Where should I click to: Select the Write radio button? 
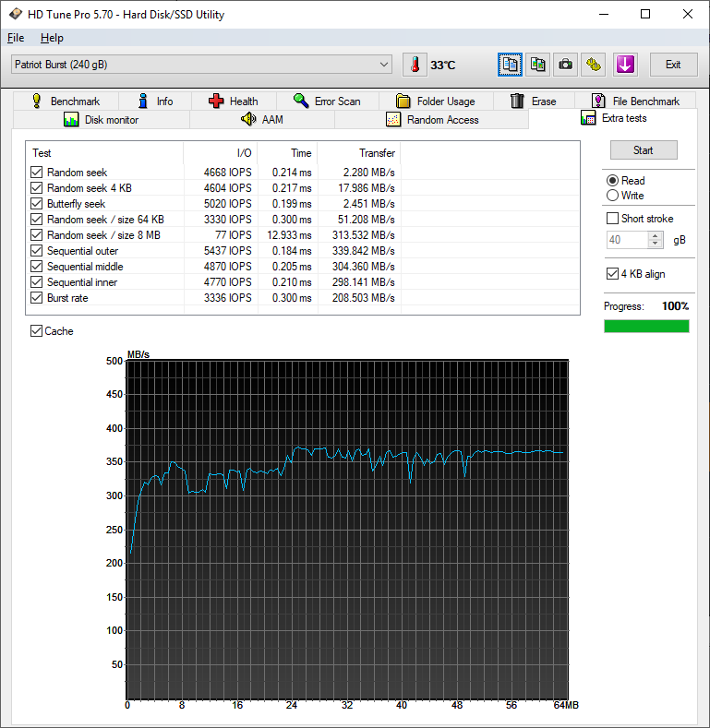pos(612,196)
